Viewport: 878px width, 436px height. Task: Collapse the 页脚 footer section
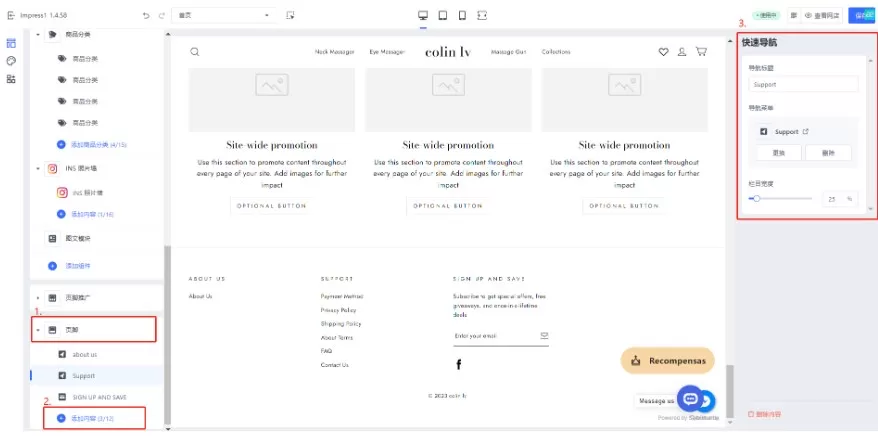tap(38, 329)
